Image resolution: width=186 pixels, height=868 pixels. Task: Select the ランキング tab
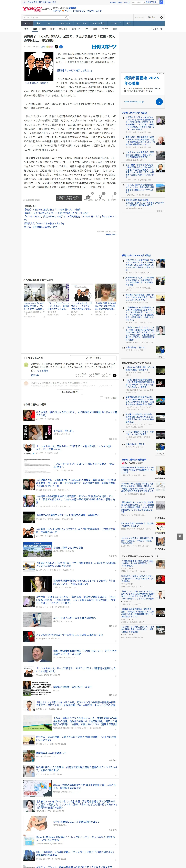(x=115, y=24)
